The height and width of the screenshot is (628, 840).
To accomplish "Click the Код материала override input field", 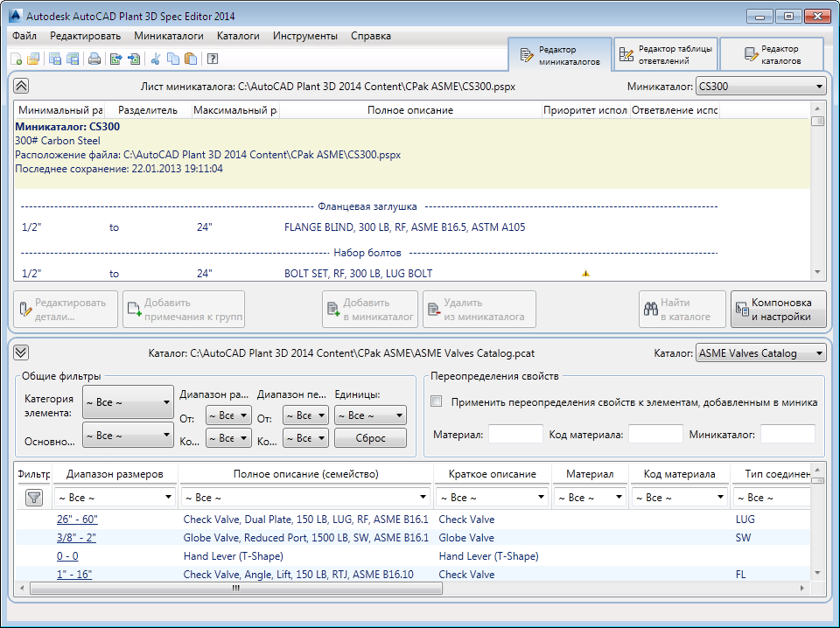I will click(x=655, y=434).
